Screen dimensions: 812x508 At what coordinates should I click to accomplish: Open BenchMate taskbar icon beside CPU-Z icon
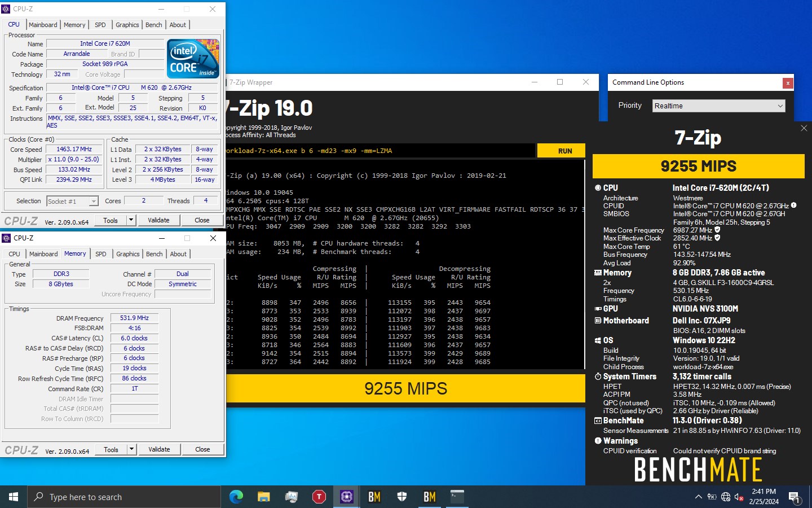tap(374, 497)
